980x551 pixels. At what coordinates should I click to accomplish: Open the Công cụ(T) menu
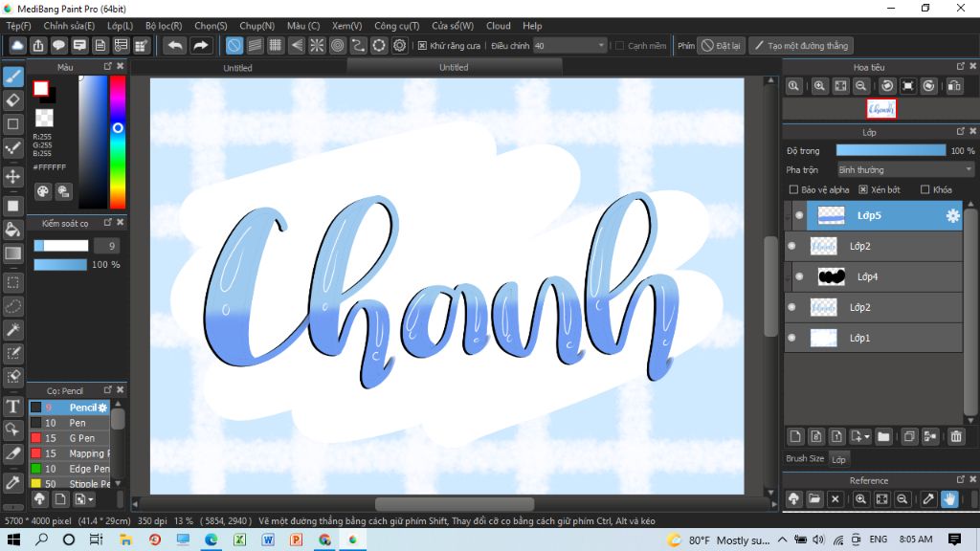pos(397,26)
